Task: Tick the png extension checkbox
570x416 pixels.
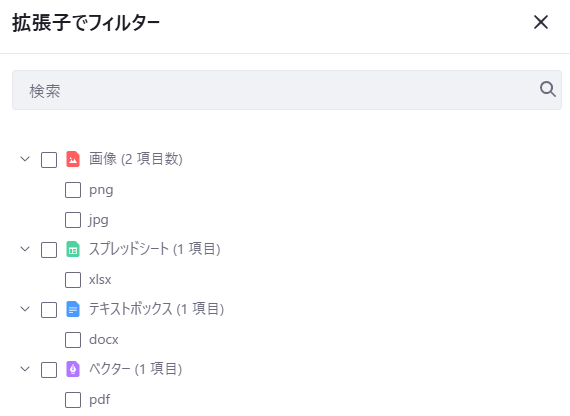Action: pyautogui.click(x=73, y=190)
